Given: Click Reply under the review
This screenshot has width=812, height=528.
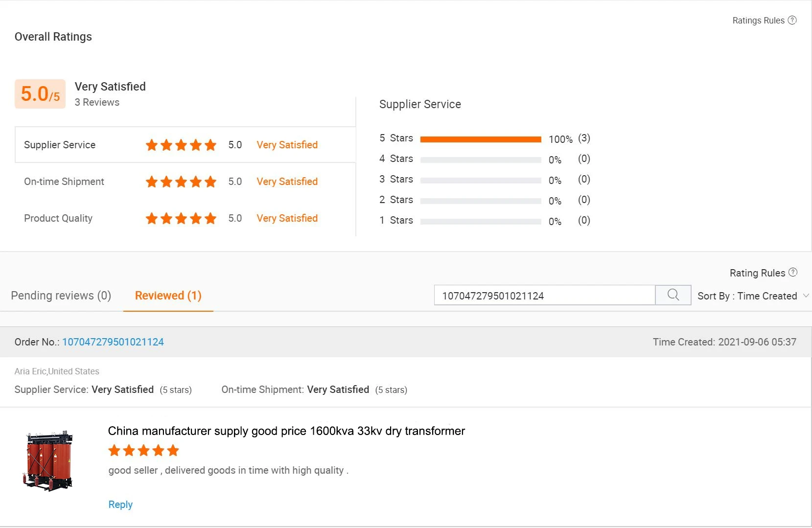Looking at the screenshot, I should pos(120,505).
